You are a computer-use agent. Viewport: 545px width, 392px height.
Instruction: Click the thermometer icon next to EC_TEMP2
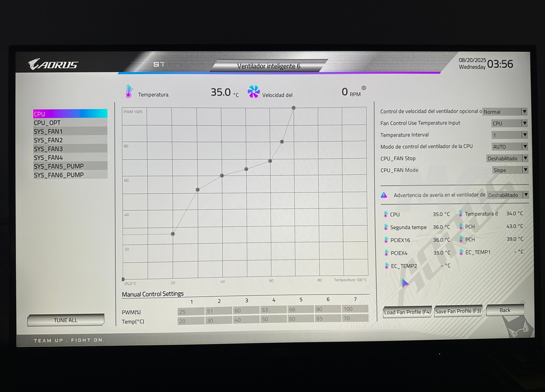pyautogui.click(x=386, y=266)
